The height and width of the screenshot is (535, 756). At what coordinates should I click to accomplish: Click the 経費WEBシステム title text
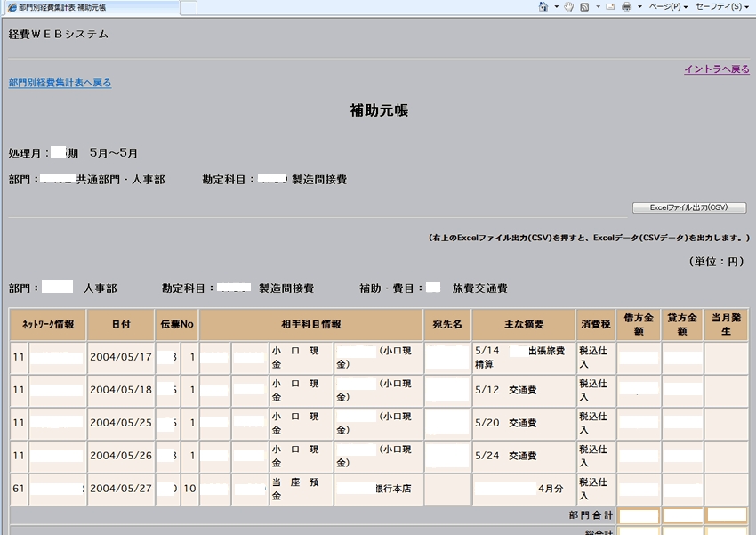59,34
